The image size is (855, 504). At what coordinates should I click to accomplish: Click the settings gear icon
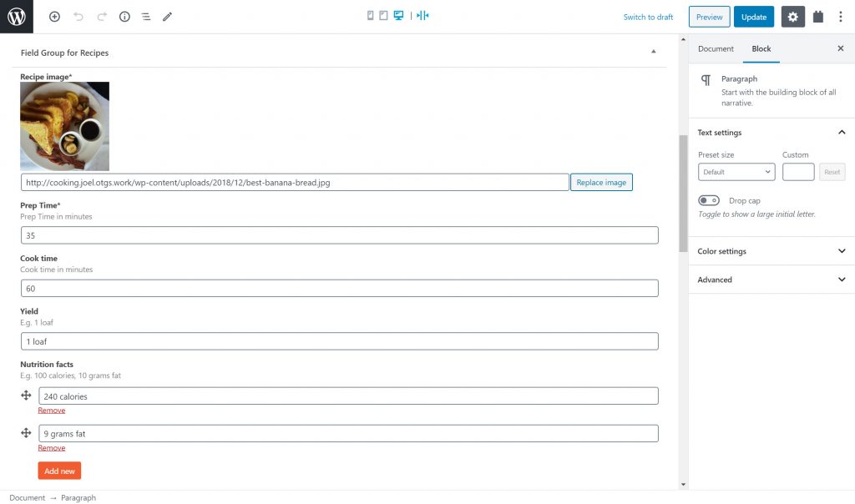click(x=792, y=17)
